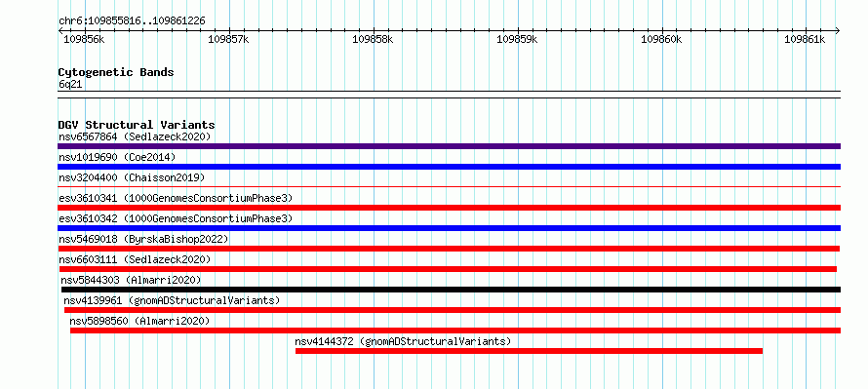Screen dimensions: 868x389
Task: Open the nsv5844303 (Almarri2020) label
Action: (x=132, y=280)
